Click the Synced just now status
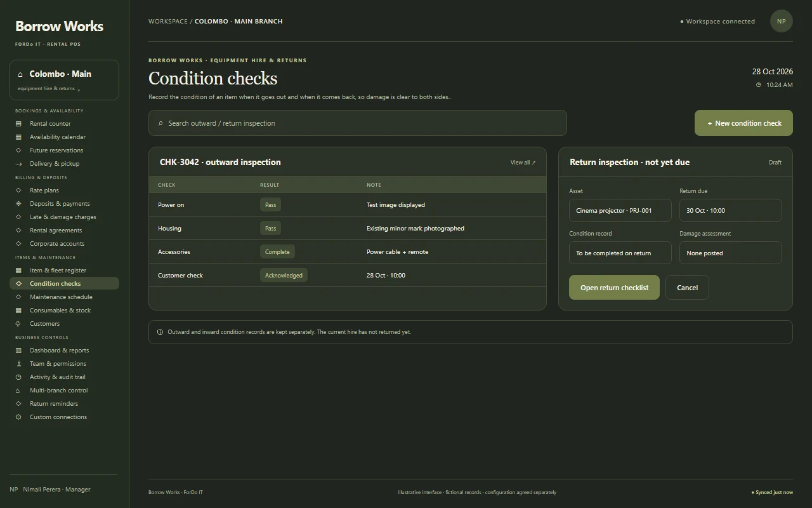The height and width of the screenshot is (508, 812). (772, 492)
